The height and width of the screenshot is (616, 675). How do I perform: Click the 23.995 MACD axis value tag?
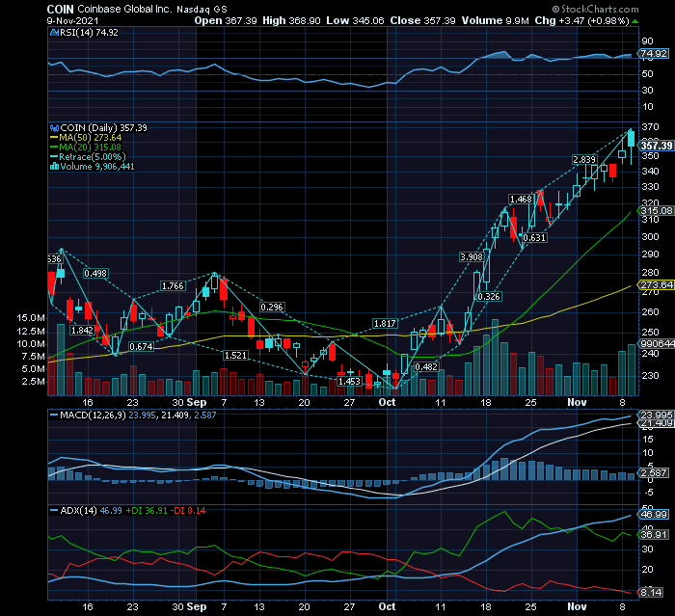pos(657,415)
